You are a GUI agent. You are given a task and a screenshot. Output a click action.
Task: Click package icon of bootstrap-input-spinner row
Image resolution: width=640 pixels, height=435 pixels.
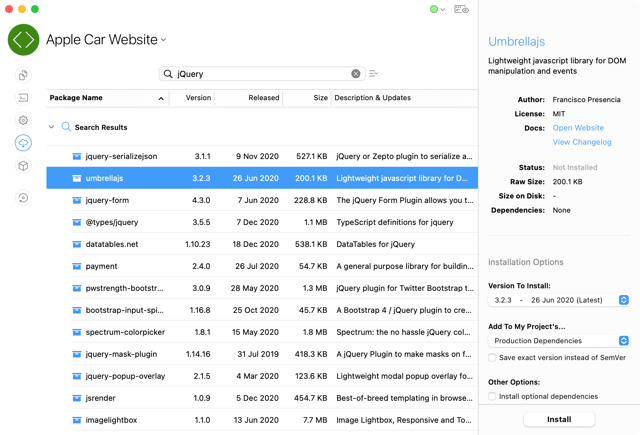[77, 311]
